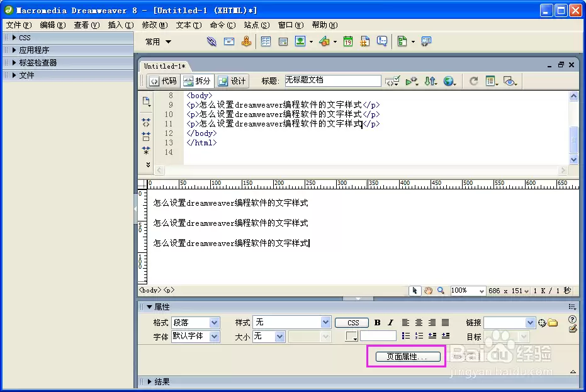
Task: Click the Text Outdent icon
Action: [x=432, y=335]
